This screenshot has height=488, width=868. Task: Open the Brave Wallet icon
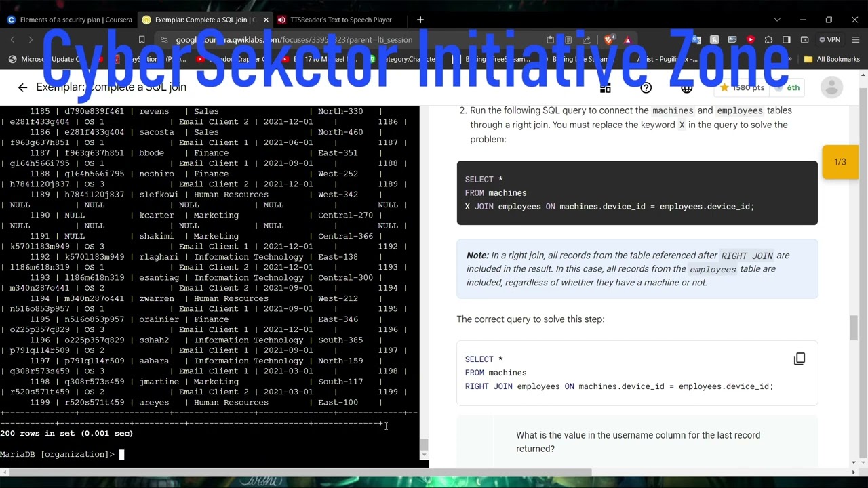point(805,40)
